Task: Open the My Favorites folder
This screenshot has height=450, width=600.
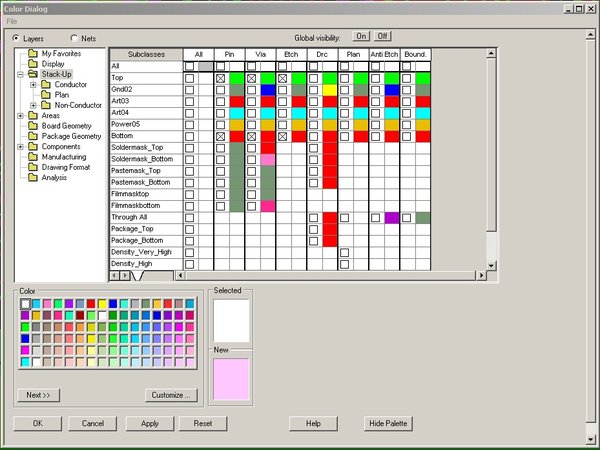Action: click(x=61, y=54)
